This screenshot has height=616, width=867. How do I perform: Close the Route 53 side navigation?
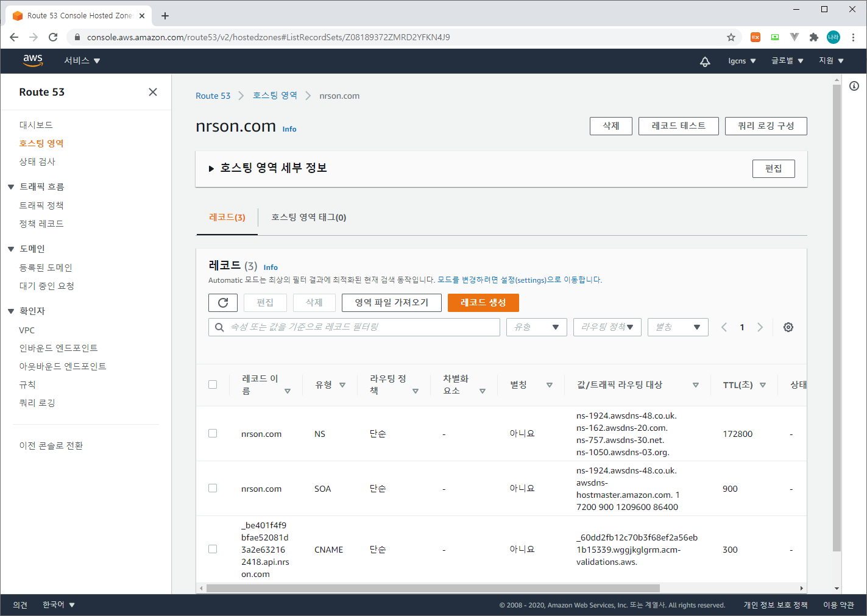coord(153,92)
